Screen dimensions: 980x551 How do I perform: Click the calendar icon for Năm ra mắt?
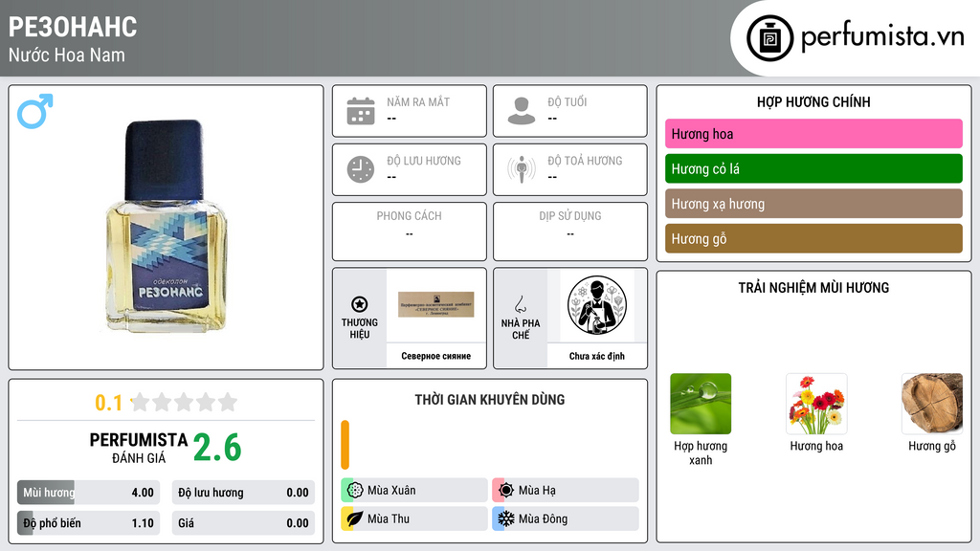[361, 111]
